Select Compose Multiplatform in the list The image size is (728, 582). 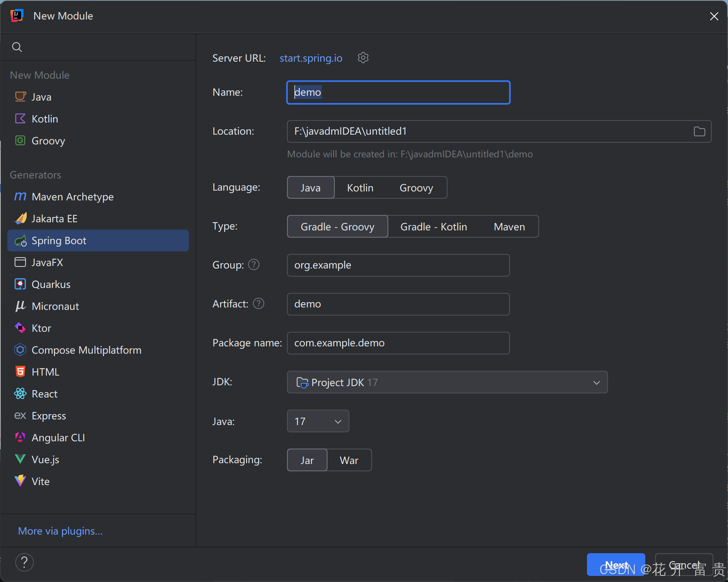pyautogui.click(x=98, y=350)
